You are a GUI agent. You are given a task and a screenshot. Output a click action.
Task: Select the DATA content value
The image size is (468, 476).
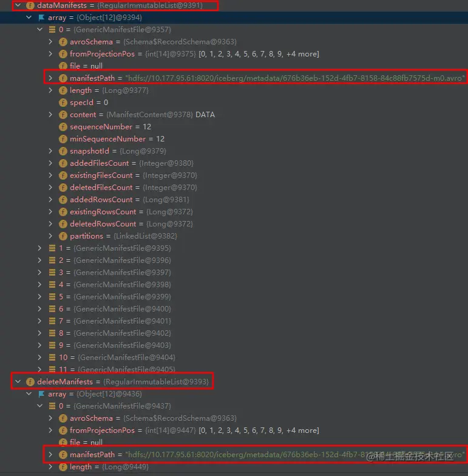point(205,114)
